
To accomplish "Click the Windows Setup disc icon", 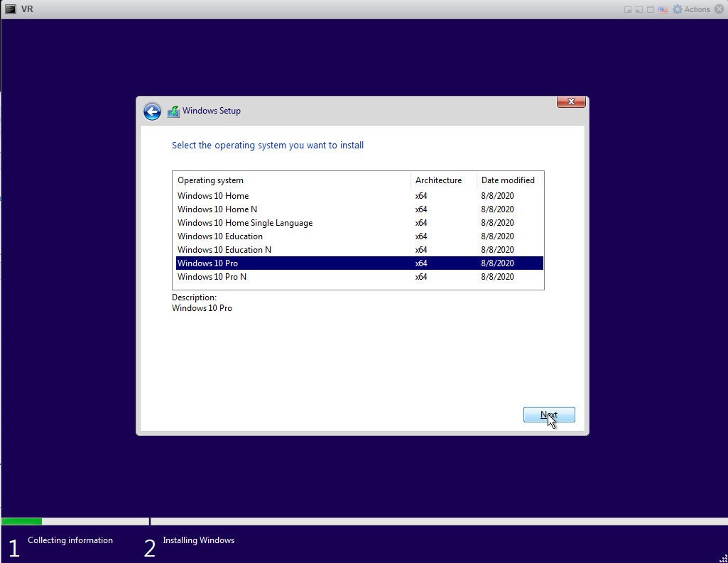I will pyautogui.click(x=173, y=111).
